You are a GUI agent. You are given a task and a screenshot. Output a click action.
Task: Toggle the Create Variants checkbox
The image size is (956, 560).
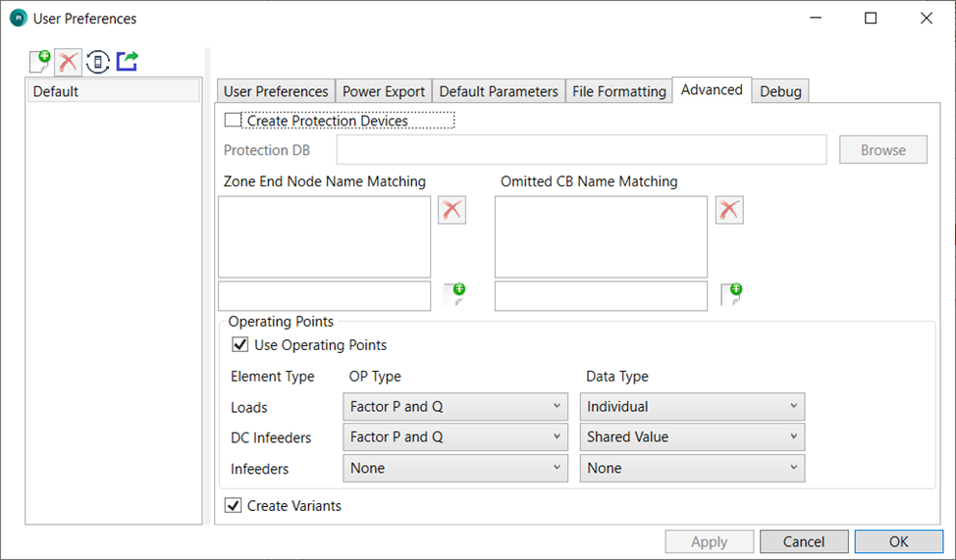[x=233, y=506]
